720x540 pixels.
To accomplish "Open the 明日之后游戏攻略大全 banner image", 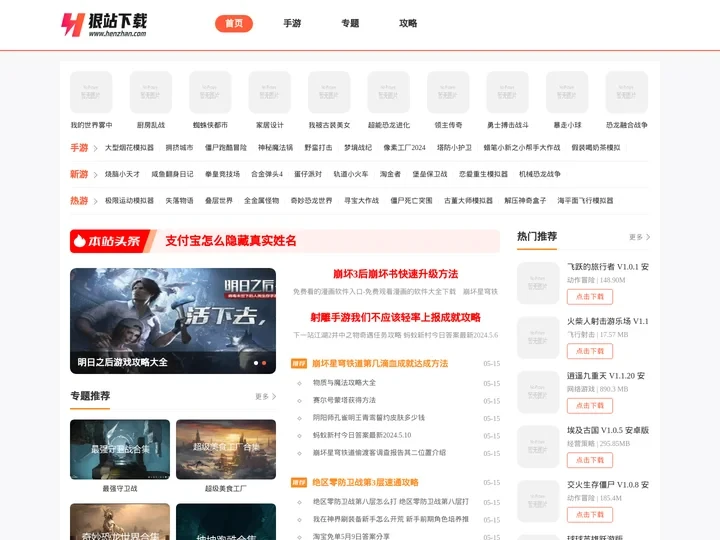I will click(173, 321).
